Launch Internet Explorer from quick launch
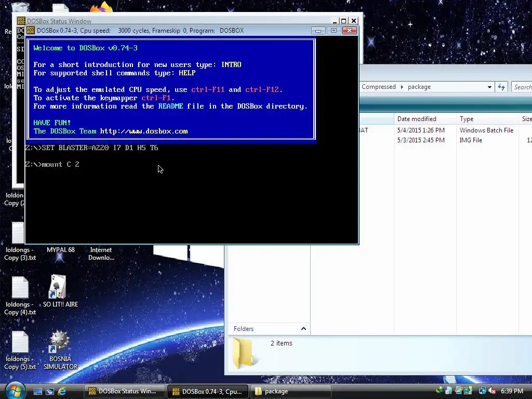Image resolution: width=532 pixels, height=399 pixels. (62, 391)
